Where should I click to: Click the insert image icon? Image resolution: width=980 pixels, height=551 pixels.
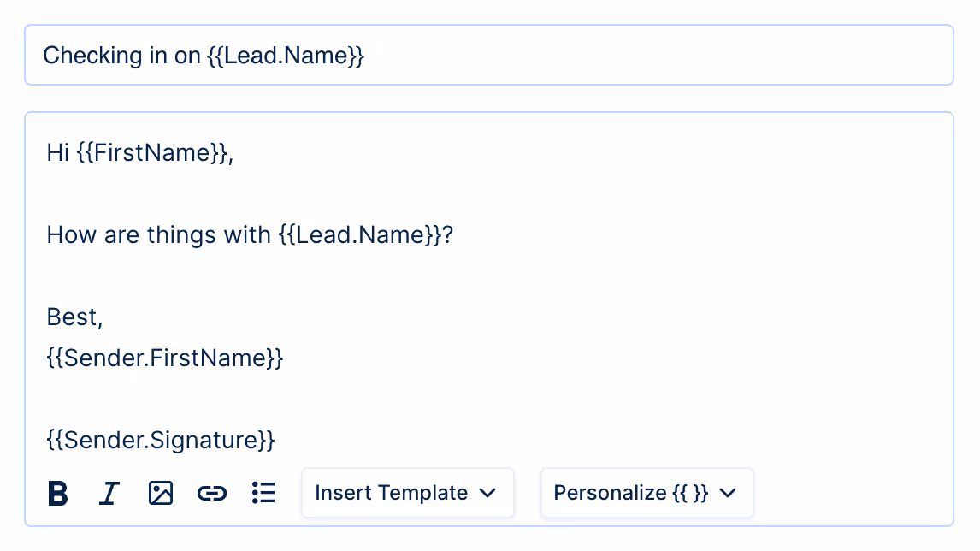[161, 493]
